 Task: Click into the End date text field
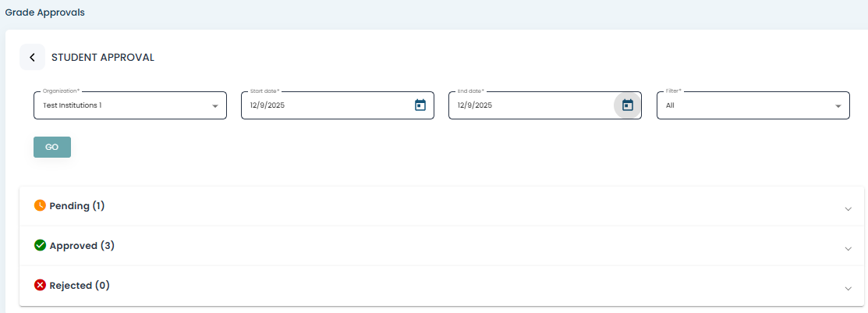[x=527, y=105]
